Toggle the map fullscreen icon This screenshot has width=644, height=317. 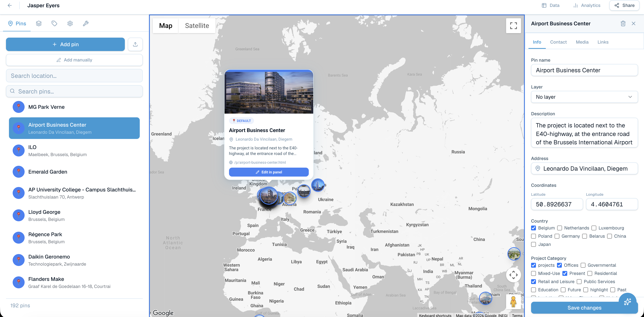pos(513,26)
